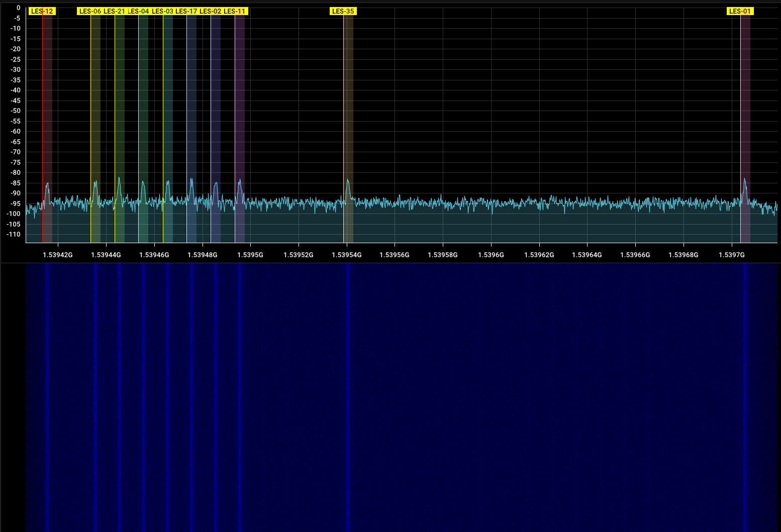Select the LES-21 channel marker label
The image size is (781, 532).
(114, 11)
